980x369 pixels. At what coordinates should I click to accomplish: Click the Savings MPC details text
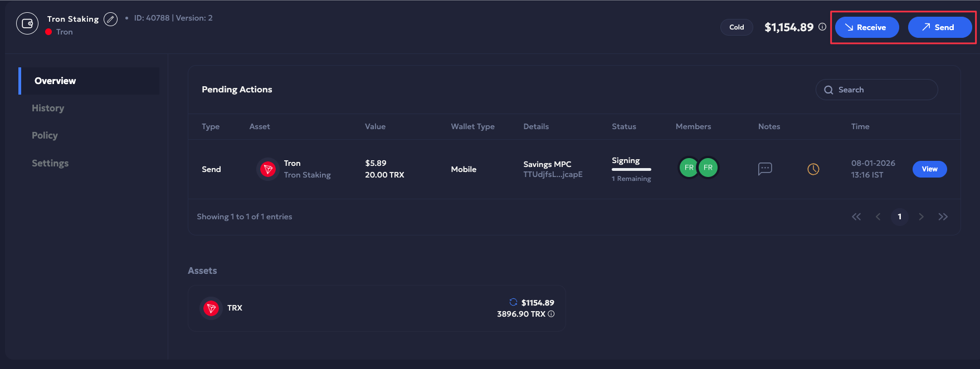(x=547, y=164)
